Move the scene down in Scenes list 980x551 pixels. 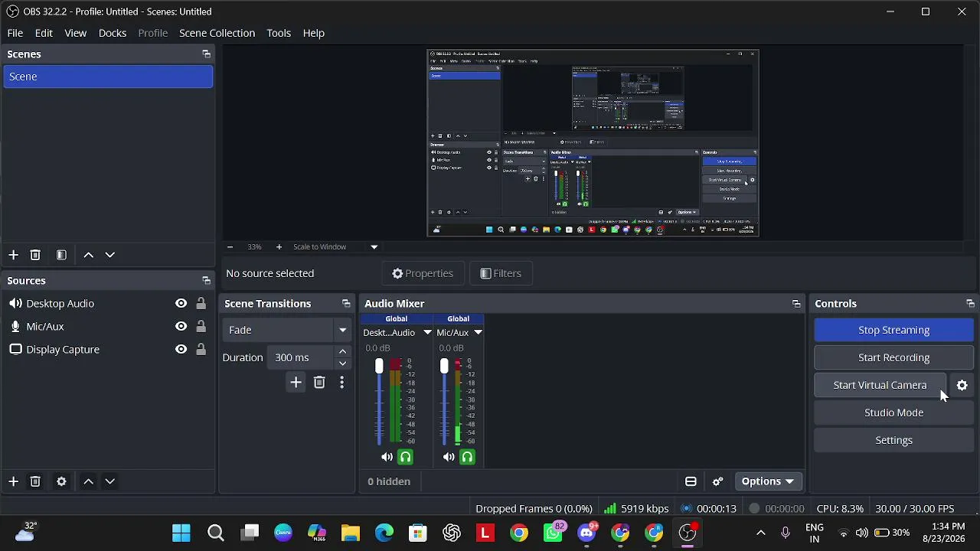110,255
